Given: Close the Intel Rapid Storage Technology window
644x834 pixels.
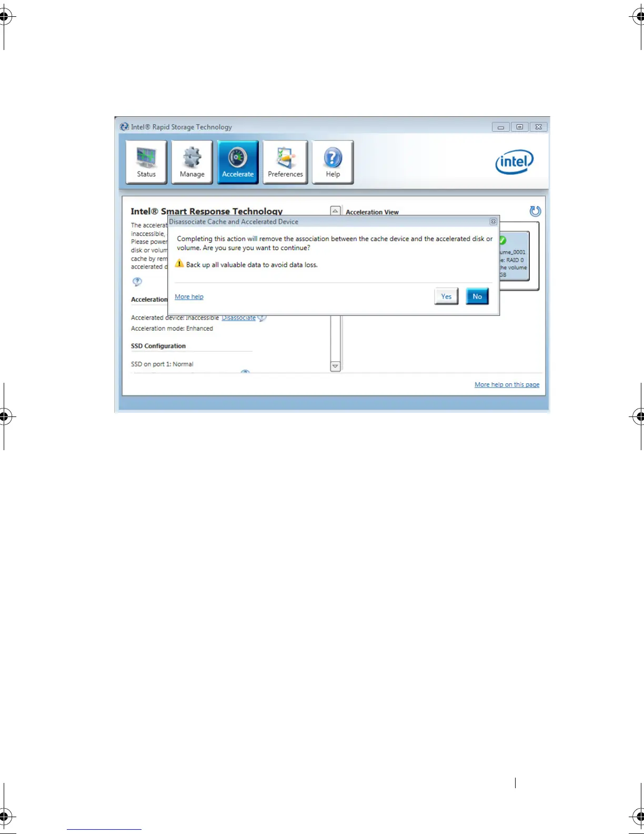Looking at the screenshot, I should tap(538, 127).
